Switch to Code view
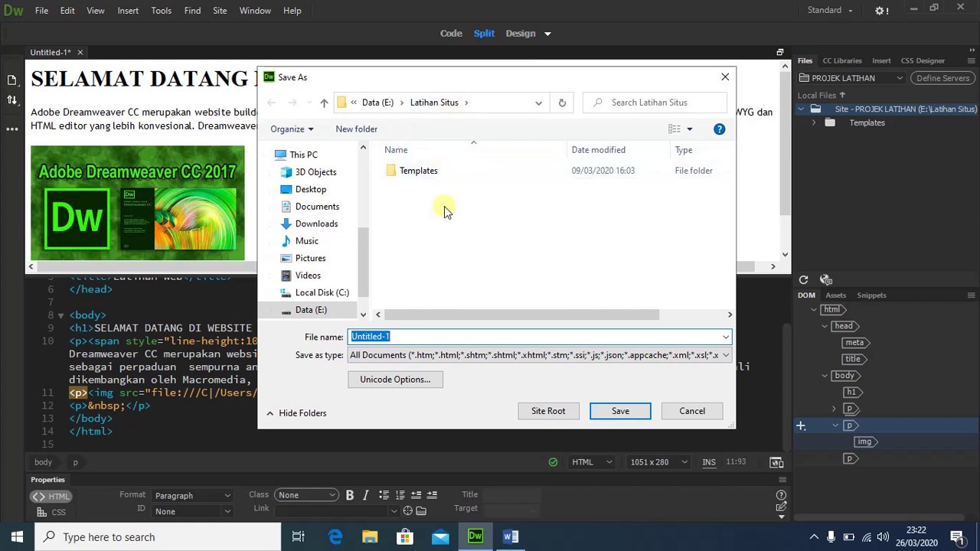This screenshot has height=551, width=980. click(451, 34)
